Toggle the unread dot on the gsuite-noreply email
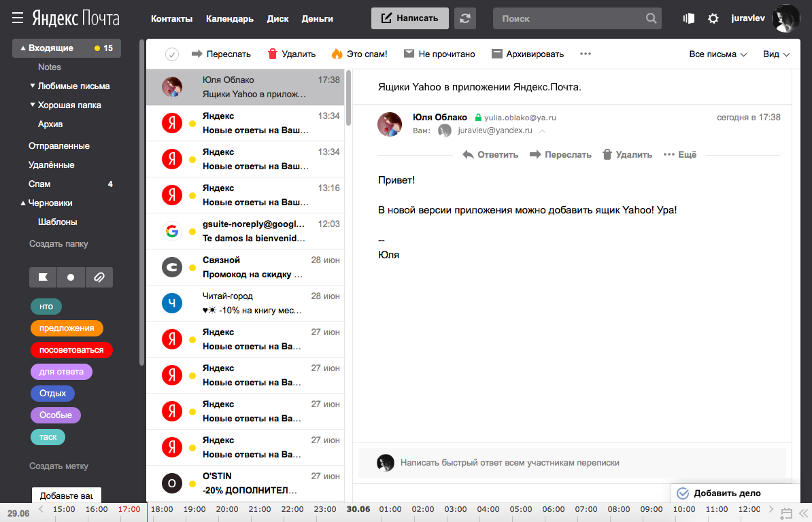Image resolution: width=812 pixels, height=522 pixels. 192,232
